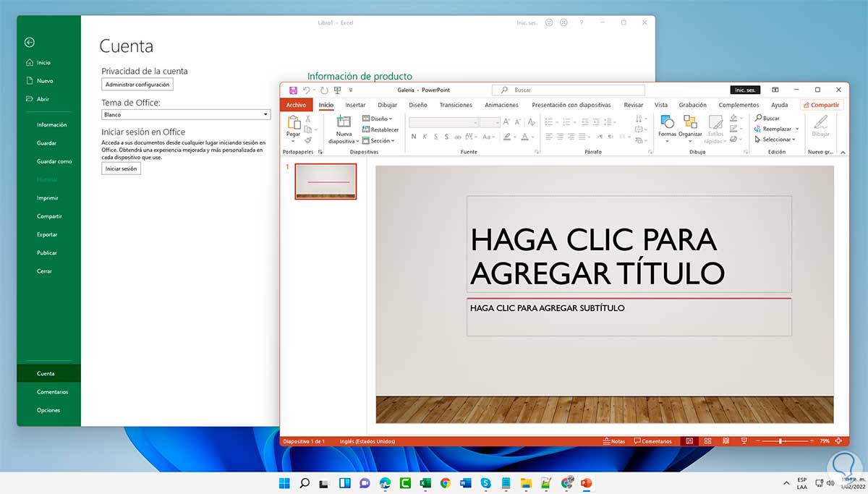Click the Cut scissors icon
Viewport: 868px width, 494px height.
[x=308, y=119]
